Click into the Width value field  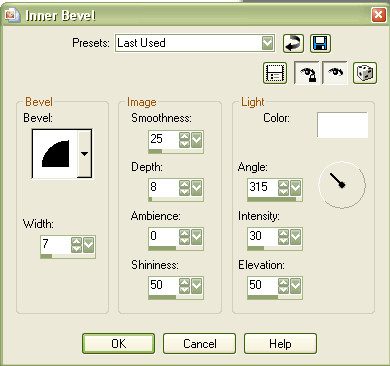click(55, 245)
